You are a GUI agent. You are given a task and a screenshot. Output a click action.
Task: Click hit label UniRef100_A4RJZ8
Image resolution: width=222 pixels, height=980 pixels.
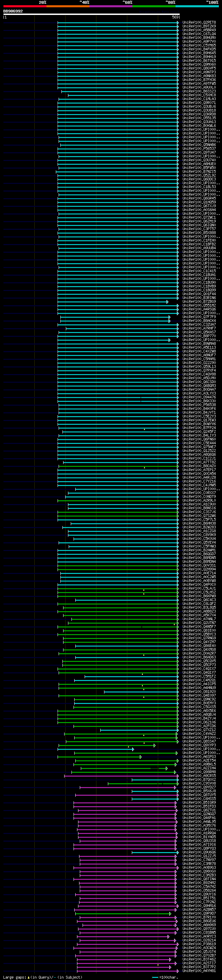tap(199, 477)
